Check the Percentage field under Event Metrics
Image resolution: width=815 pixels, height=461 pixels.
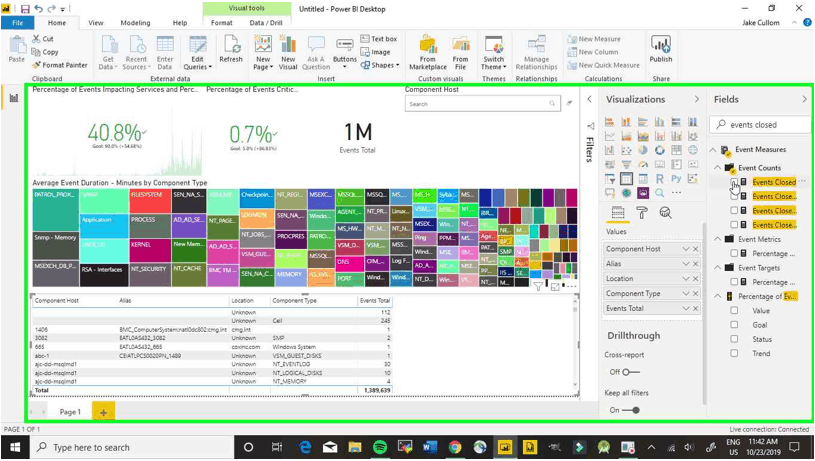click(734, 253)
